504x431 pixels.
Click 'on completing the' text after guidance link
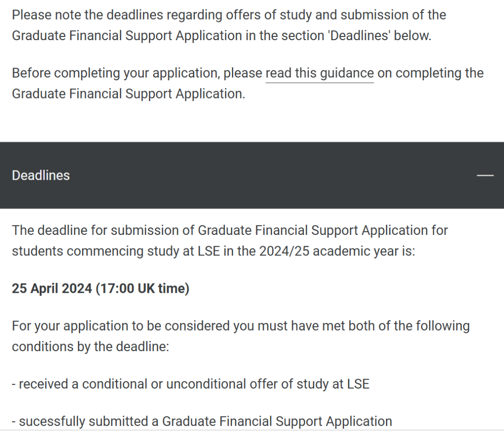click(x=430, y=73)
